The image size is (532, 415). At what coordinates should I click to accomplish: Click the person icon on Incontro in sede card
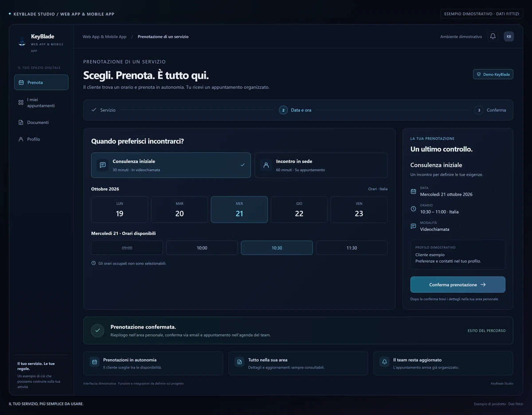point(266,165)
